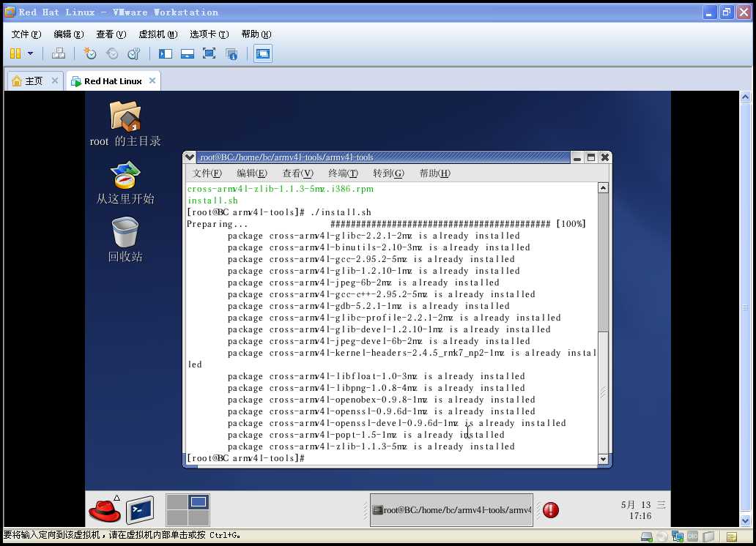
Task: Minimize the terminal window
Action: (x=577, y=157)
